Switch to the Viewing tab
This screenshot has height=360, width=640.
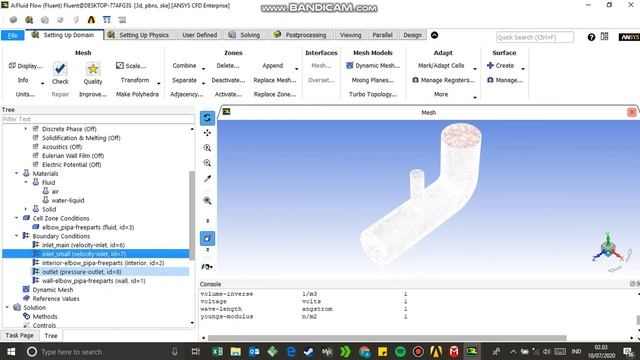point(351,35)
